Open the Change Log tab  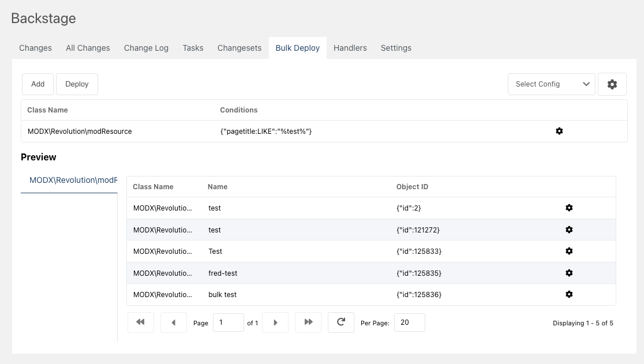(x=146, y=48)
